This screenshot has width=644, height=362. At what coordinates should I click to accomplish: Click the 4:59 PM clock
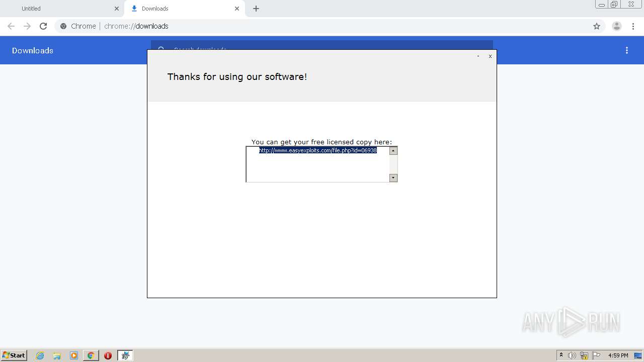[x=618, y=355]
